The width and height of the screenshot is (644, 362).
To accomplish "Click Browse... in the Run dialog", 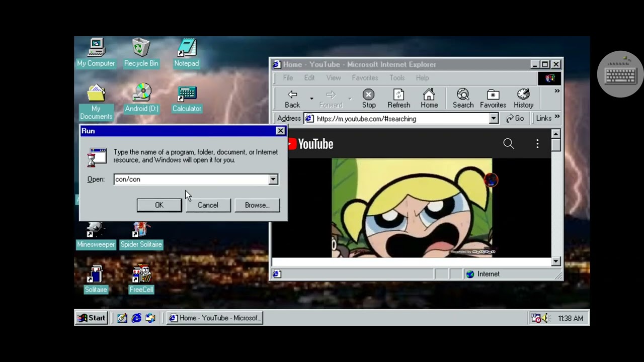I will pos(257,205).
